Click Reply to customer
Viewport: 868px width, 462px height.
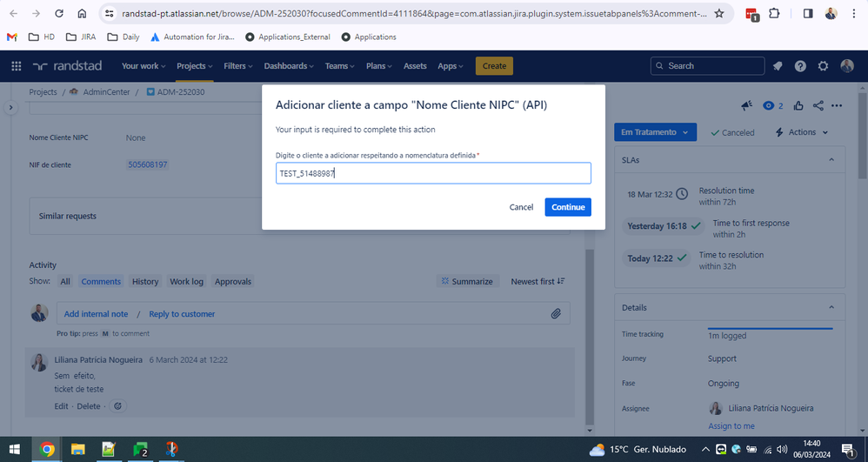[x=182, y=314]
